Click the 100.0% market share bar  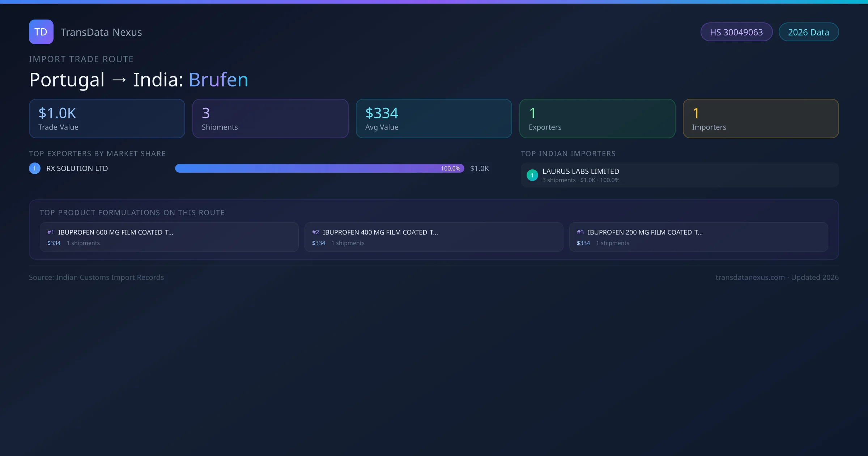(319, 168)
